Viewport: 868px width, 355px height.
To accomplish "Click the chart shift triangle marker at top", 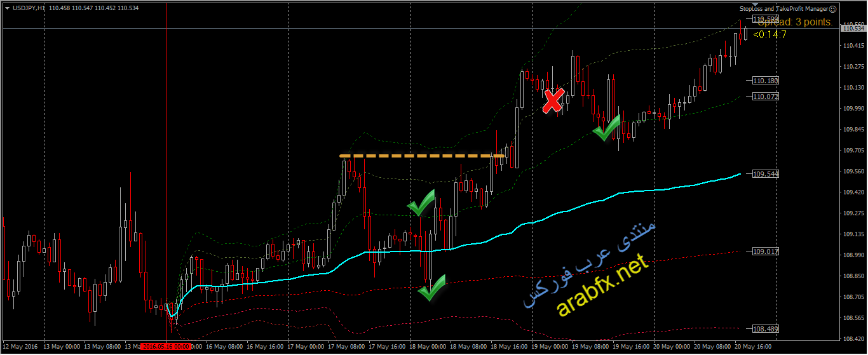I will point(756,4).
